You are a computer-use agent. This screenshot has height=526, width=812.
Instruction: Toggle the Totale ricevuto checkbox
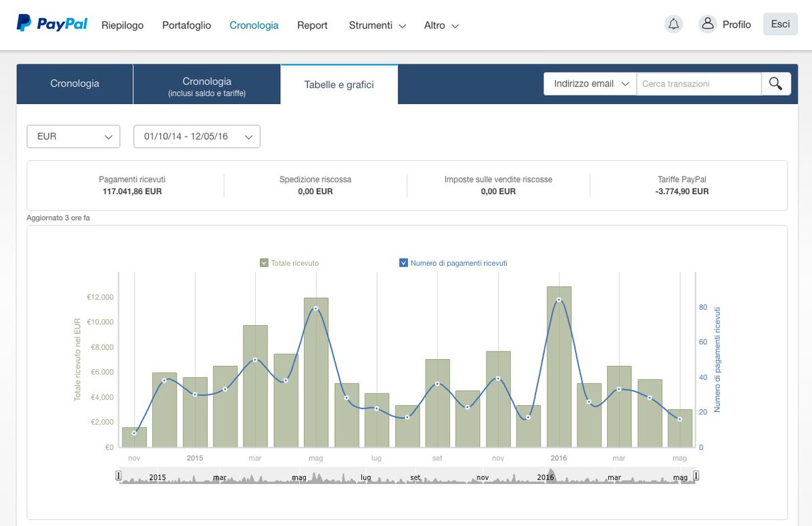[264, 263]
